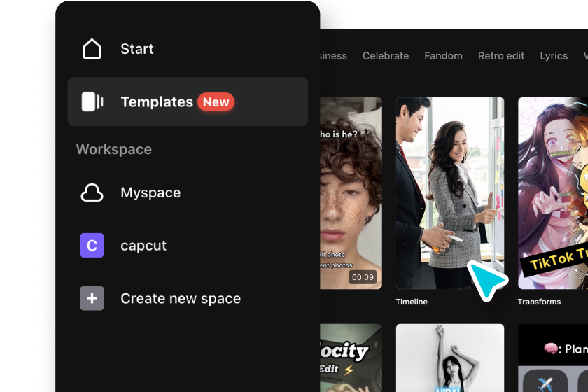Click the 00:09 duration badge
Viewport: 588px width, 392px height.
point(363,277)
